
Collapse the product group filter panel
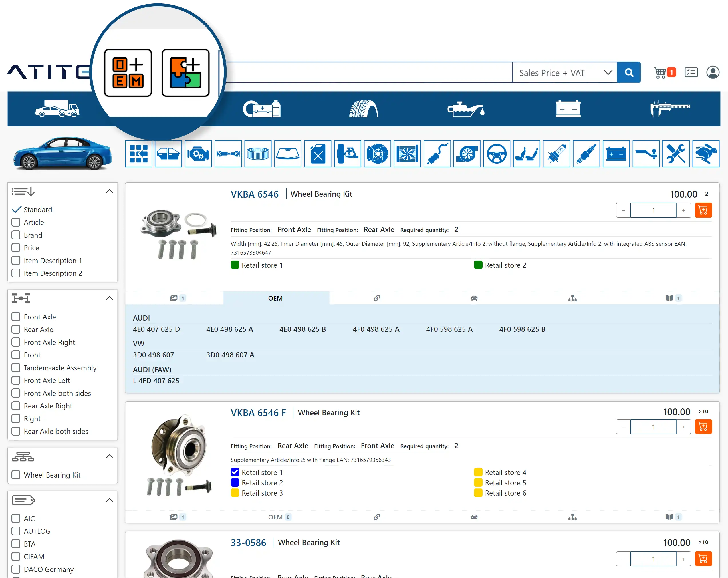109,457
